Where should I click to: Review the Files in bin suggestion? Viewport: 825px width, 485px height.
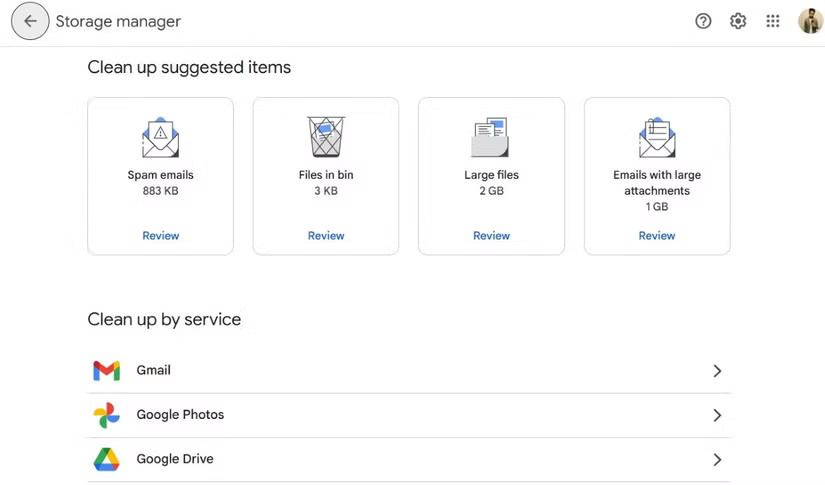pyautogui.click(x=326, y=236)
